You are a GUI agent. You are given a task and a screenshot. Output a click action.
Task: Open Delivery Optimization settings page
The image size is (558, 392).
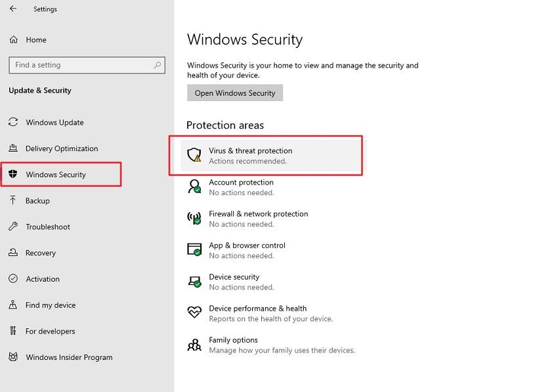62,149
